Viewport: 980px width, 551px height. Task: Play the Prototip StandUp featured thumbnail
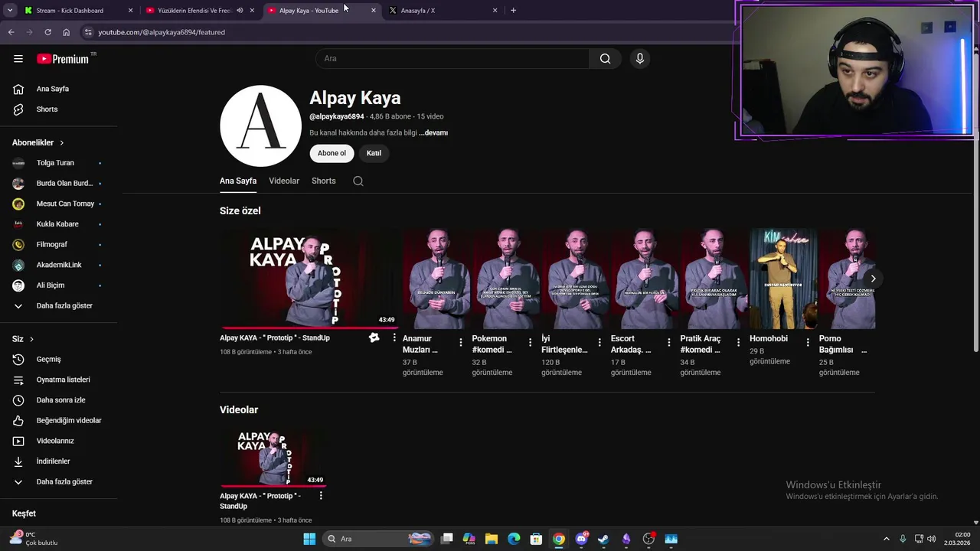[x=309, y=279]
